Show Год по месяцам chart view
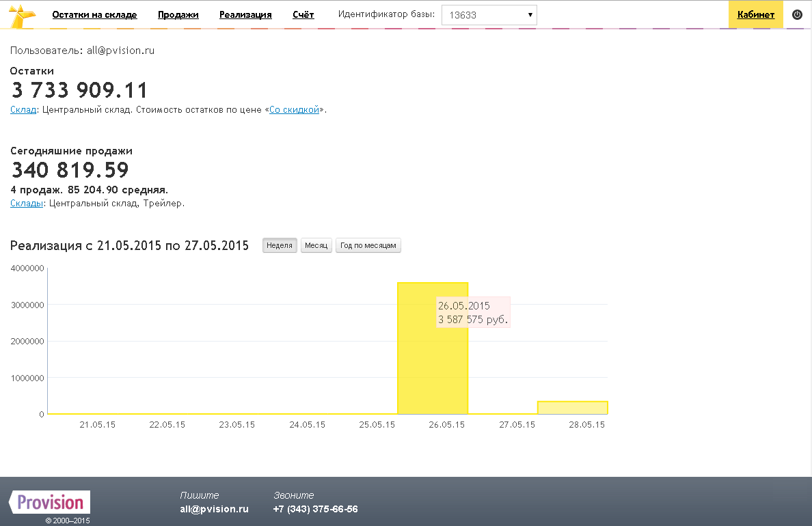This screenshot has height=526, width=812. pos(368,246)
